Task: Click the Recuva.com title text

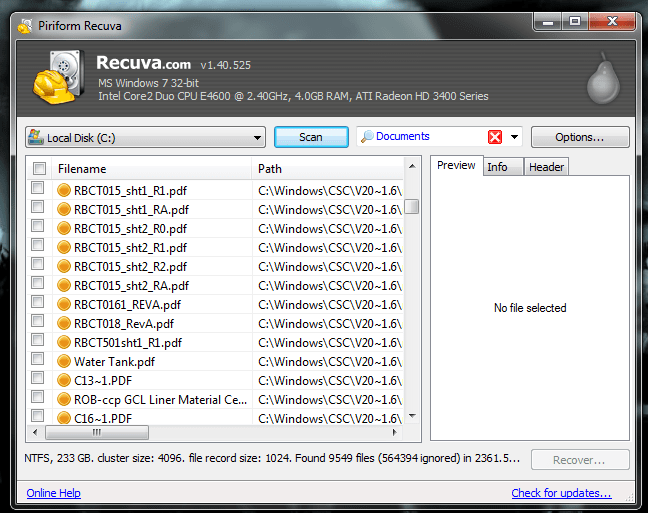Action: point(143,63)
